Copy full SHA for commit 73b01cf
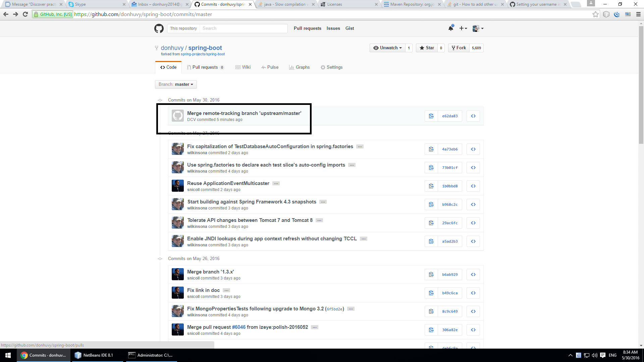This screenshot has height=362, width=644. (x=431, y=168)
